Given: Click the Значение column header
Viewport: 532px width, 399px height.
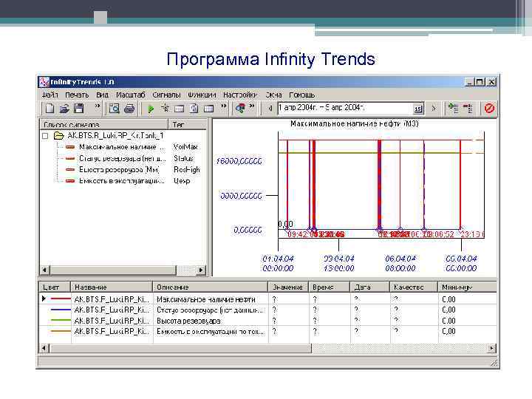Looking at the screenshot, I should click(288, 287).
